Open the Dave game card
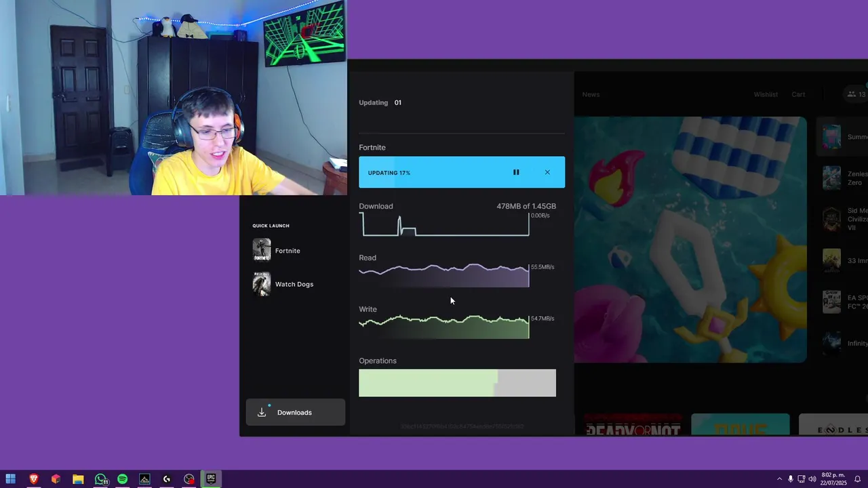 (x=741, y=424)
